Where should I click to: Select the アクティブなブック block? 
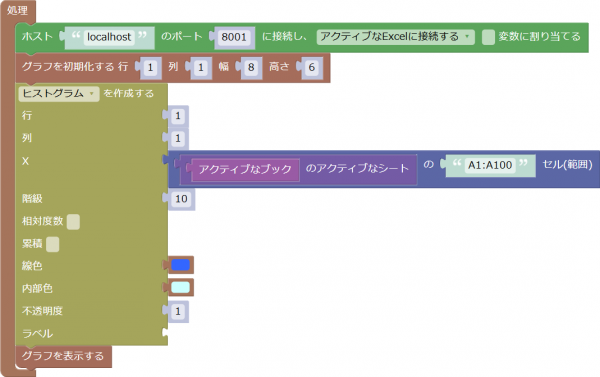(245, 169)
